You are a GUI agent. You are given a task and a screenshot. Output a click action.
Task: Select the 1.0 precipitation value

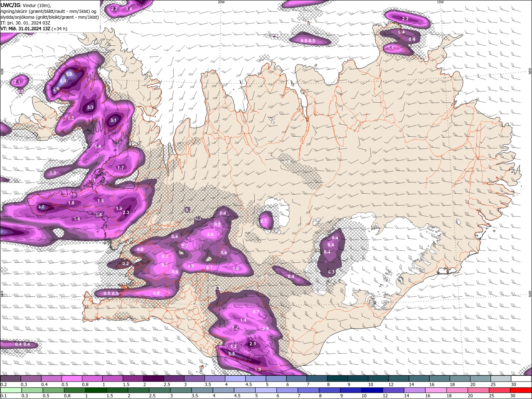pyautogui.click(x=236, y=269)
